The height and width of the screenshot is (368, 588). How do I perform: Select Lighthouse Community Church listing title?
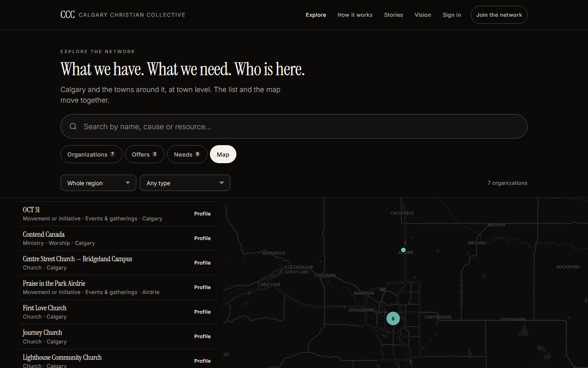tap(62, 357)
